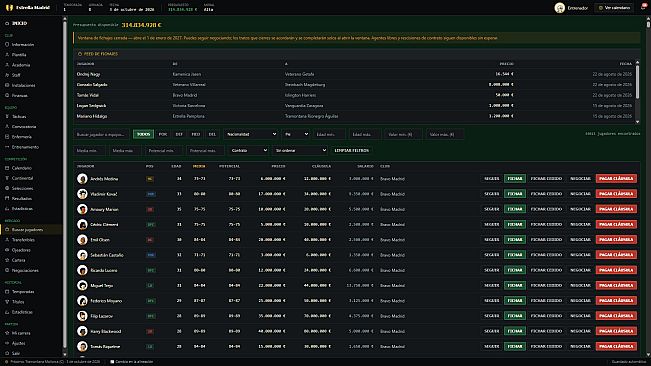Focus the Buscar jugador o equipo field

point(102,134)
